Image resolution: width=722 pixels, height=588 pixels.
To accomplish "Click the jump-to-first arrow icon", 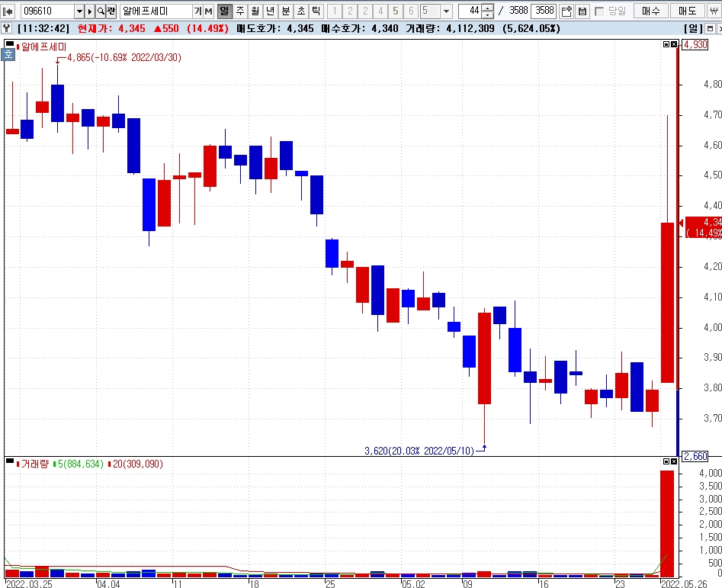I will tap(8, 11).
